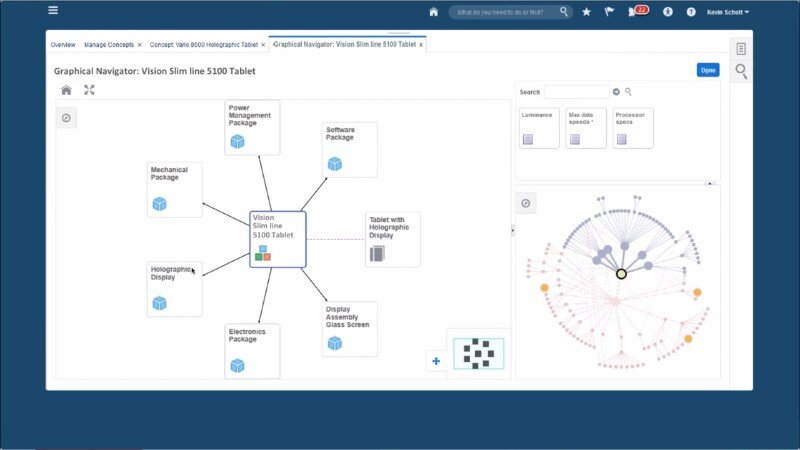This screenshot has width=800, height=450.
Task: Open notifications with 22 badge
Action: (636, 12)
